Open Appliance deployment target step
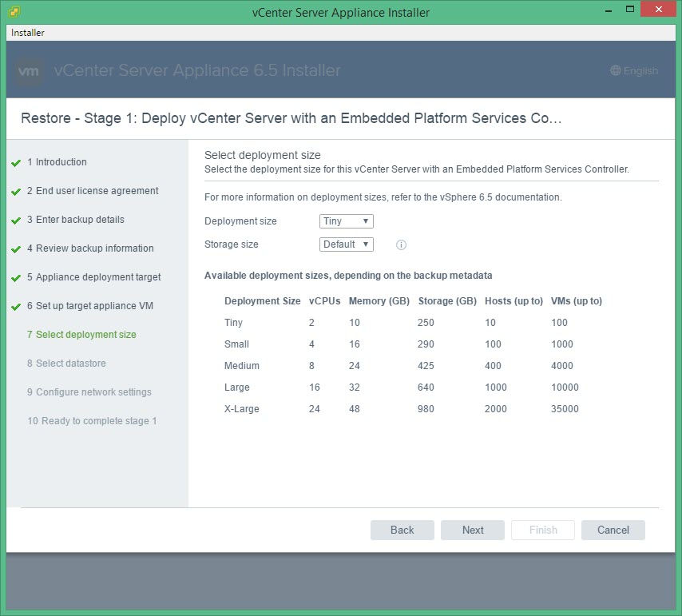 (98, 277)
